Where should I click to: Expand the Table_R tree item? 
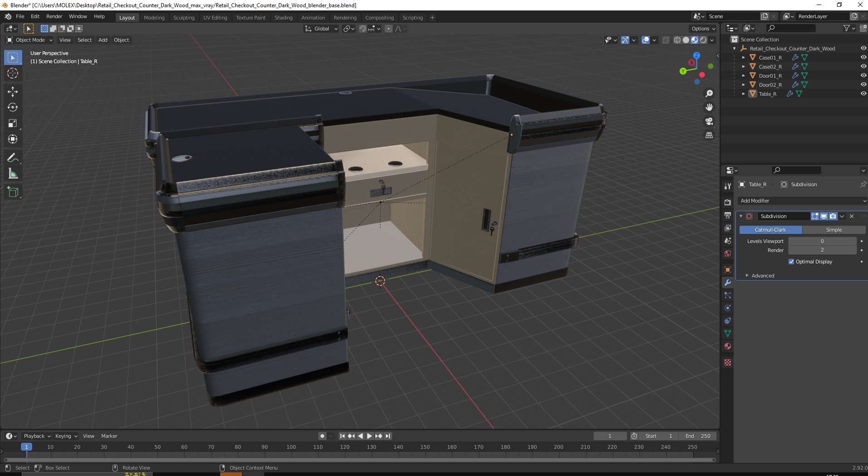tap(743, 94)
